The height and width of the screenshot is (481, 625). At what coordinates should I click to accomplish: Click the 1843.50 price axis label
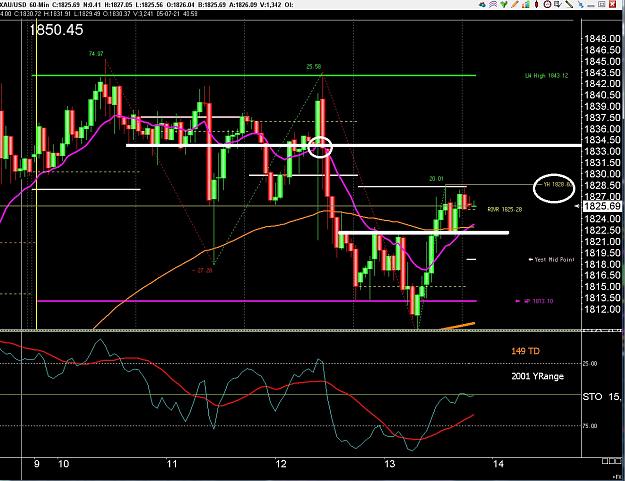coord(602,73)
